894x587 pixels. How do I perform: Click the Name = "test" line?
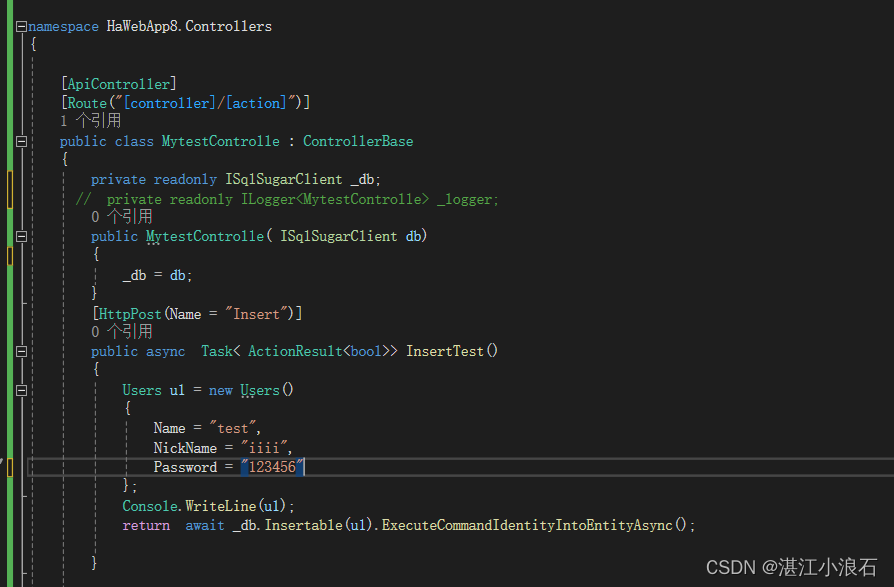coord(207,429)
